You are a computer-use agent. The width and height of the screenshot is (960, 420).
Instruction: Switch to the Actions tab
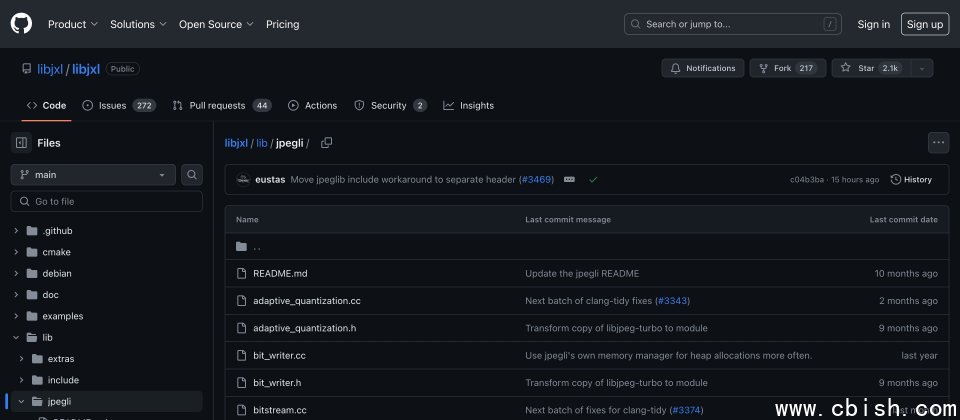(313, 105)
